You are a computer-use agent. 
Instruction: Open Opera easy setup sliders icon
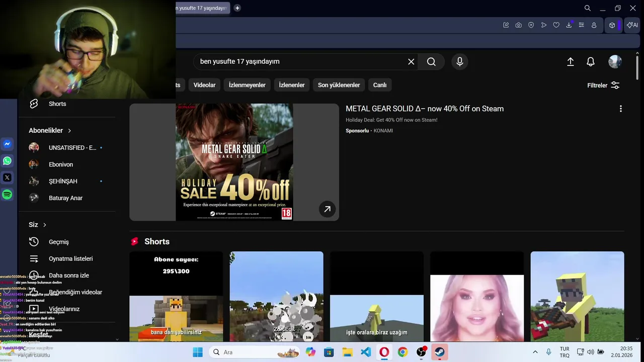581,25
